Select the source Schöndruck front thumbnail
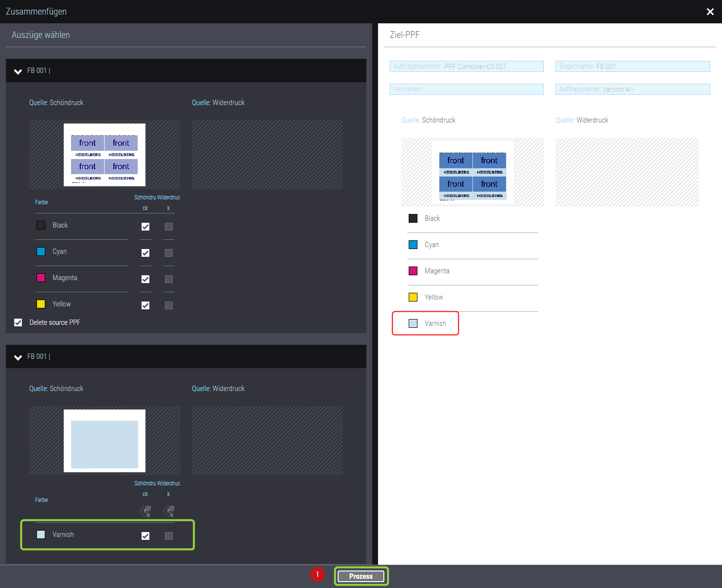This screenshot has width=722, height=588. coord(105,155)
